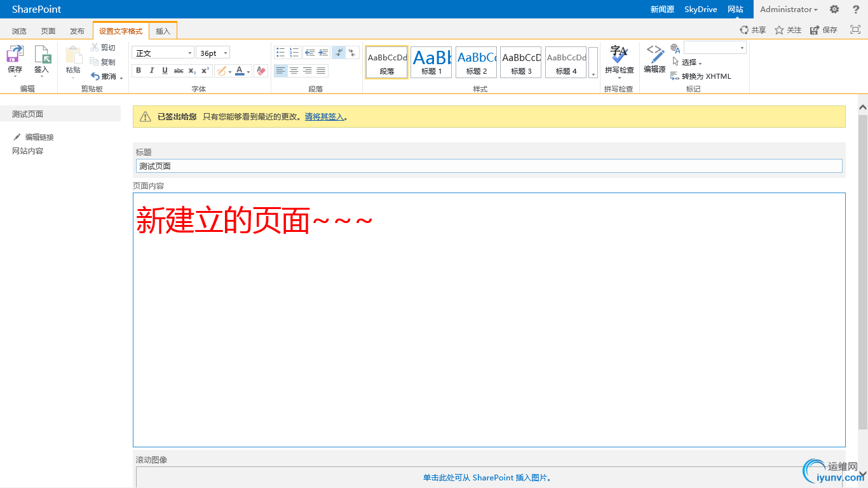The width and height of the screenshot is (868, 488).
Task: Increase paragraph indent
Action: pos(323,52)
